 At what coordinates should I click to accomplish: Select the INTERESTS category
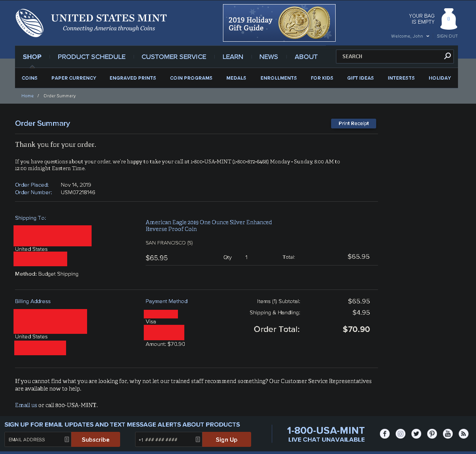tap(401, 78)
